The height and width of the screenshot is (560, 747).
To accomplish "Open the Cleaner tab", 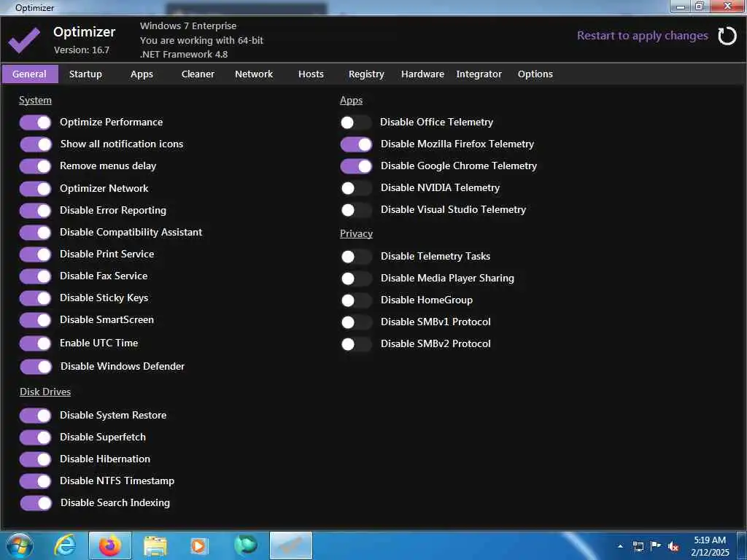I will pos(198,74).
